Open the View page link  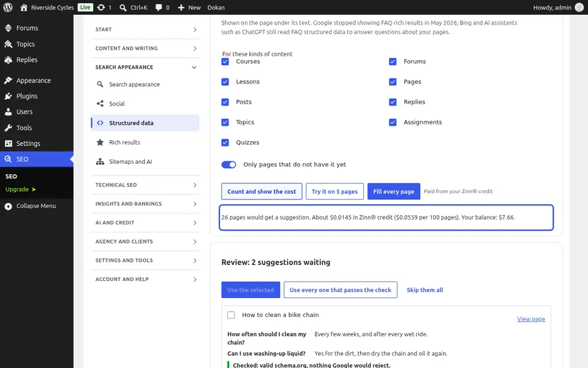click(x=531, y=319)
